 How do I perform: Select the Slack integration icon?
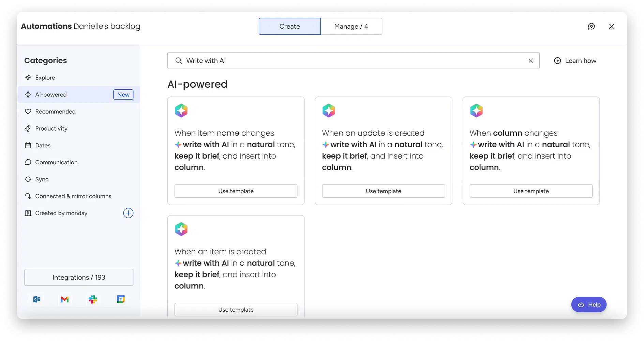pos(93,299)
